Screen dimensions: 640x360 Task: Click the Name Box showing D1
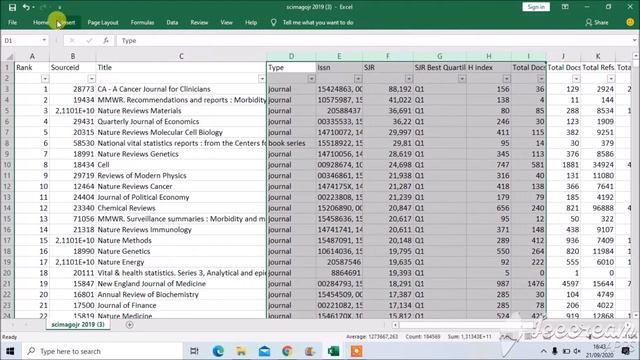(x=21, y=40)
